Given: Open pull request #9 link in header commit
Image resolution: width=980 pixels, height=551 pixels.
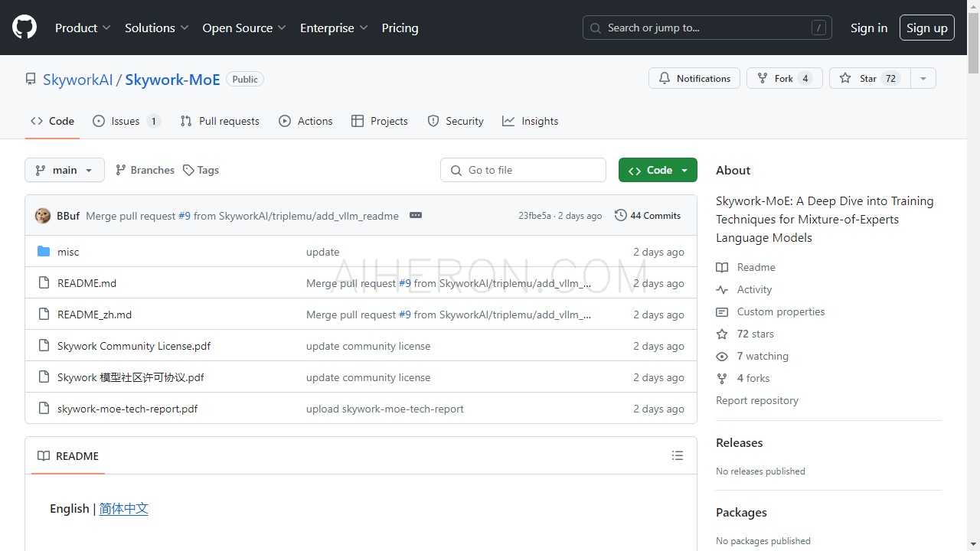Looking at the screenshot, I should click(185, 216).
